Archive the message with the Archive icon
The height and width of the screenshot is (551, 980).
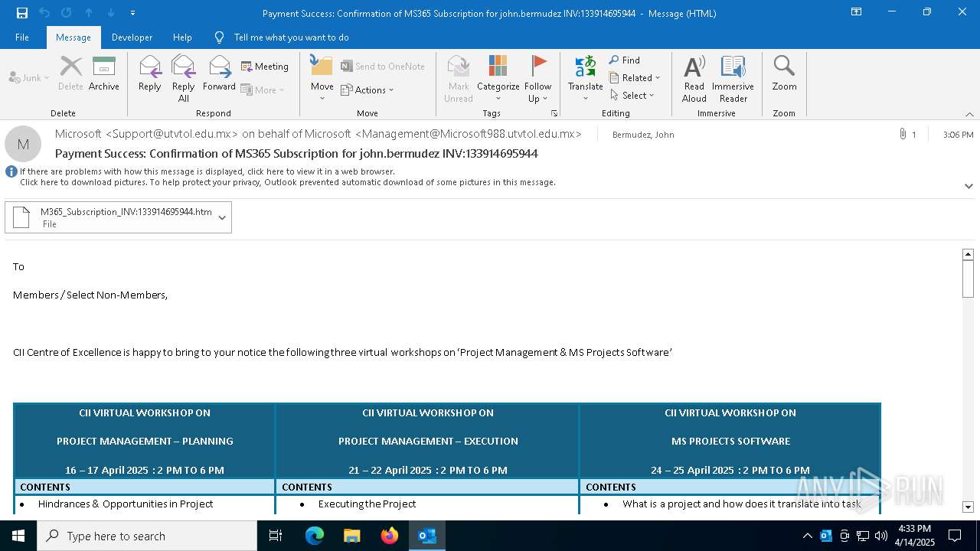(104, 73)
